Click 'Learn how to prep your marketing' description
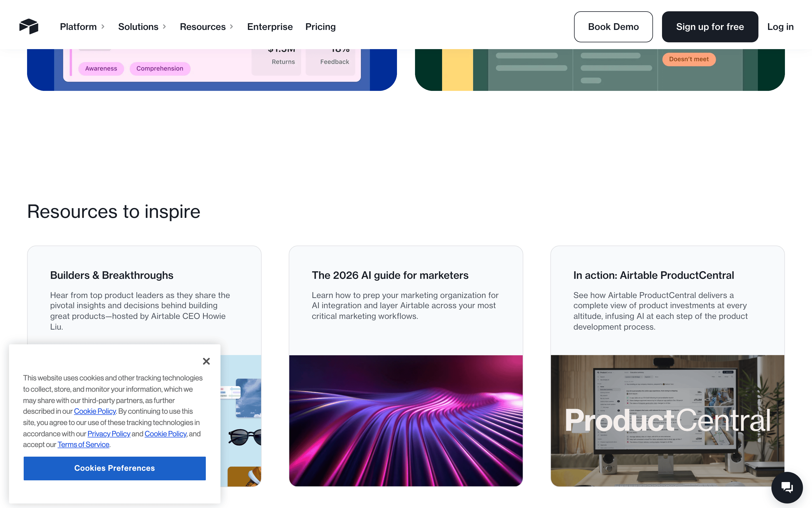Viewport: 812px width, 508px height. coord(405,305)
